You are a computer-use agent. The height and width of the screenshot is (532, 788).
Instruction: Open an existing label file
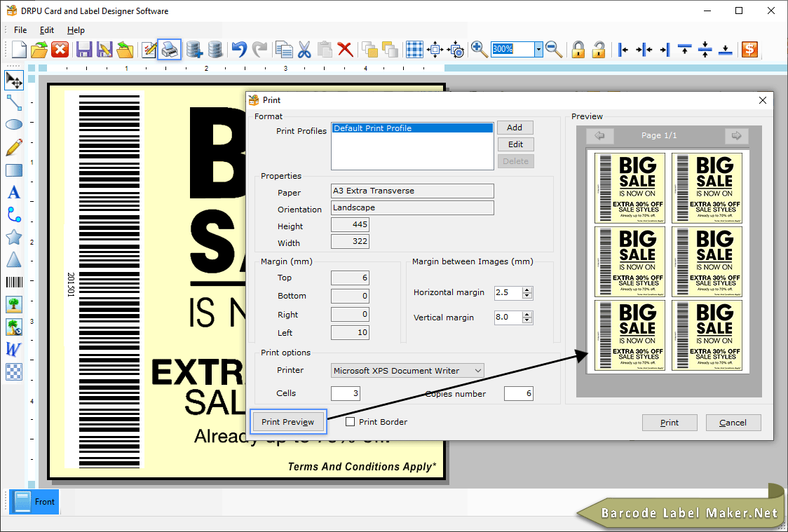pos(39,49)
